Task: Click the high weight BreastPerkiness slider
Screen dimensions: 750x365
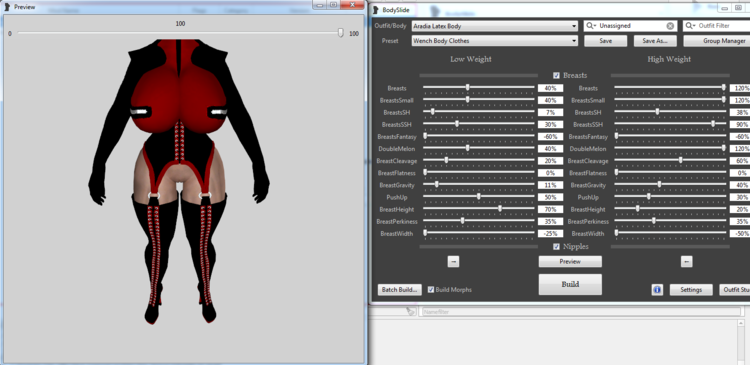Action: coord(670,221)
